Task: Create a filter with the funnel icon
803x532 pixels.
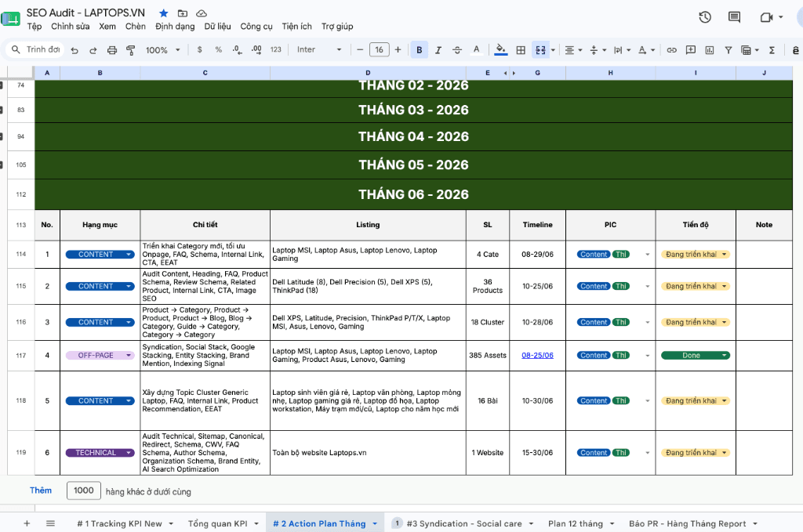Action: pyautogui.click(x=729, y=49)
